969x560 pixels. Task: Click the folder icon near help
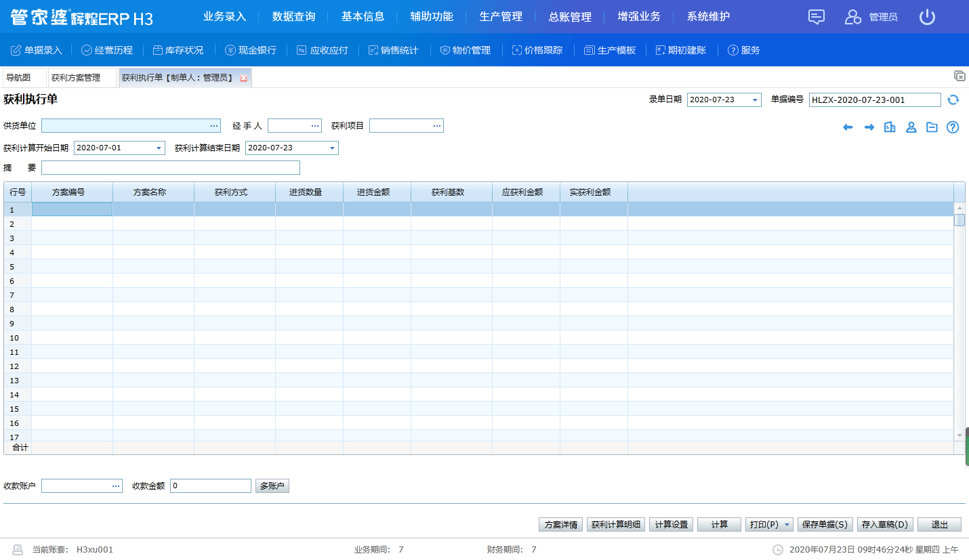pyautogui.click(x=932, y=127)
